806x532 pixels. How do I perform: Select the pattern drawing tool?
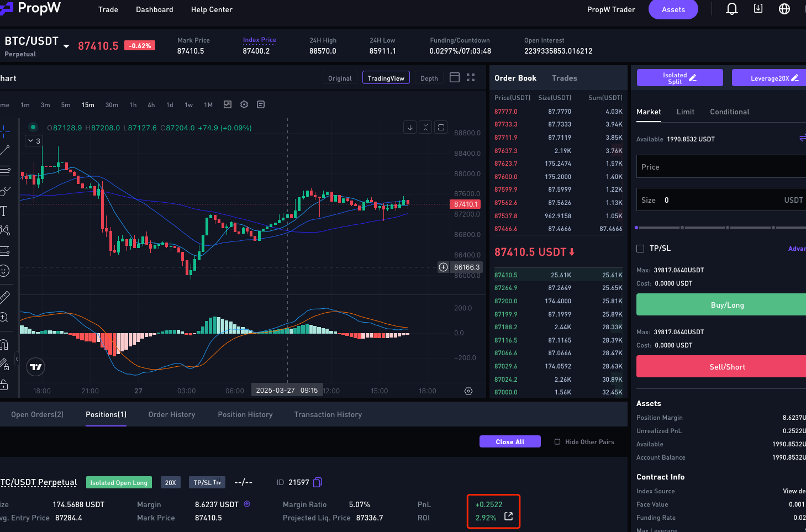coord(4,230)
